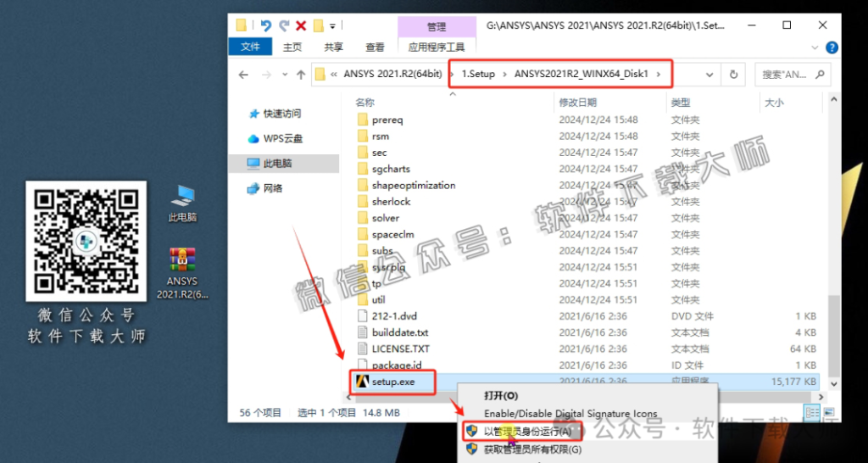Screen dimensions: 868x463
Task: Click the undo icon in quick access toolbar
Action: click(266, 25)
